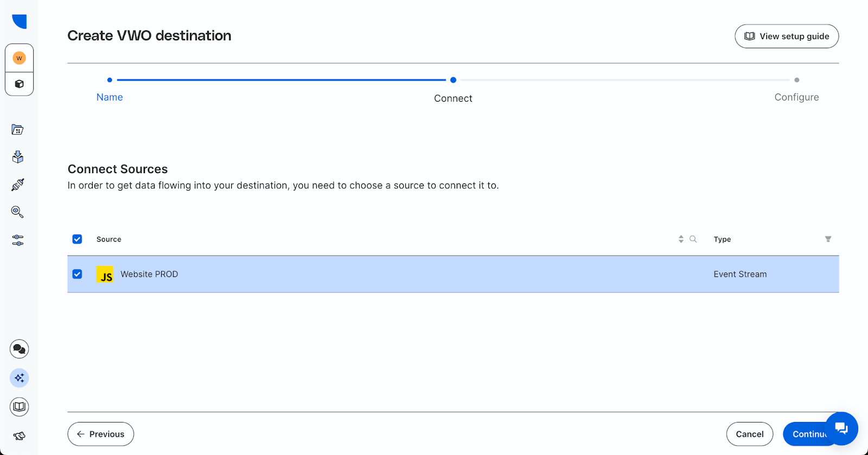Image resolution: width=868 pixels, height=455 pixels.
Task: Open the workspace avatar W
Action: [x=19, y=58]
